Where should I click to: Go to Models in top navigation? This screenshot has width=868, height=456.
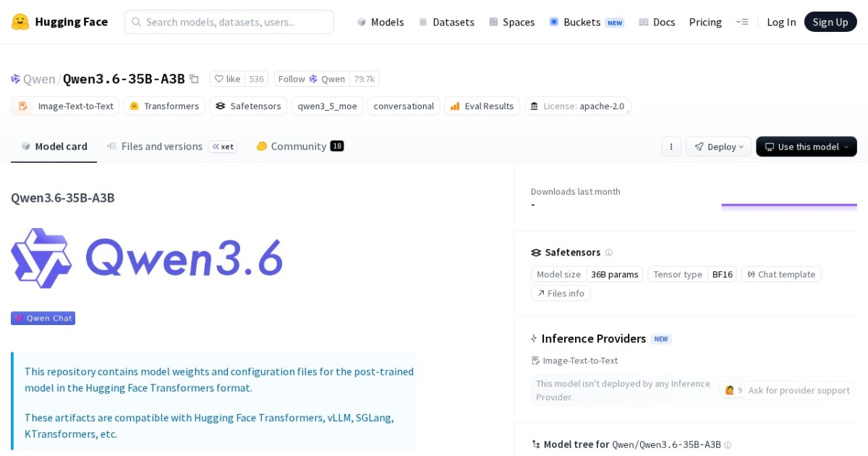(380, 22)
